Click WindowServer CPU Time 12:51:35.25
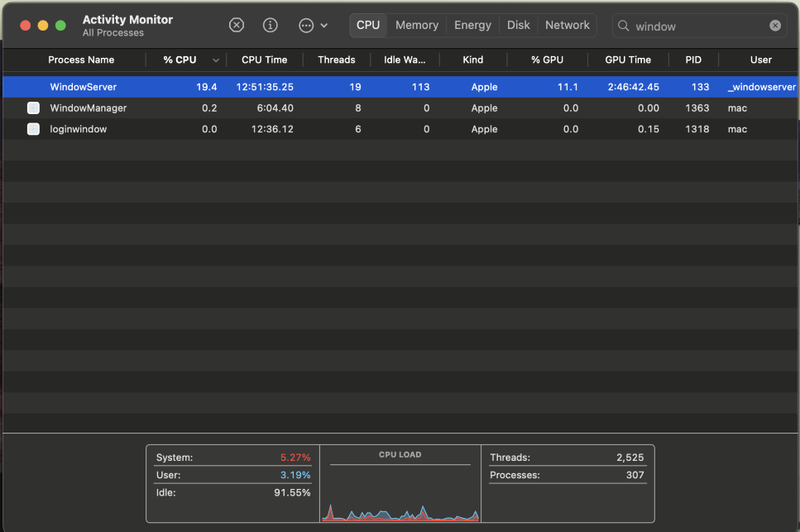Viewport: 800px width, 532px height. pyautogui.click(x=264, y=87)
